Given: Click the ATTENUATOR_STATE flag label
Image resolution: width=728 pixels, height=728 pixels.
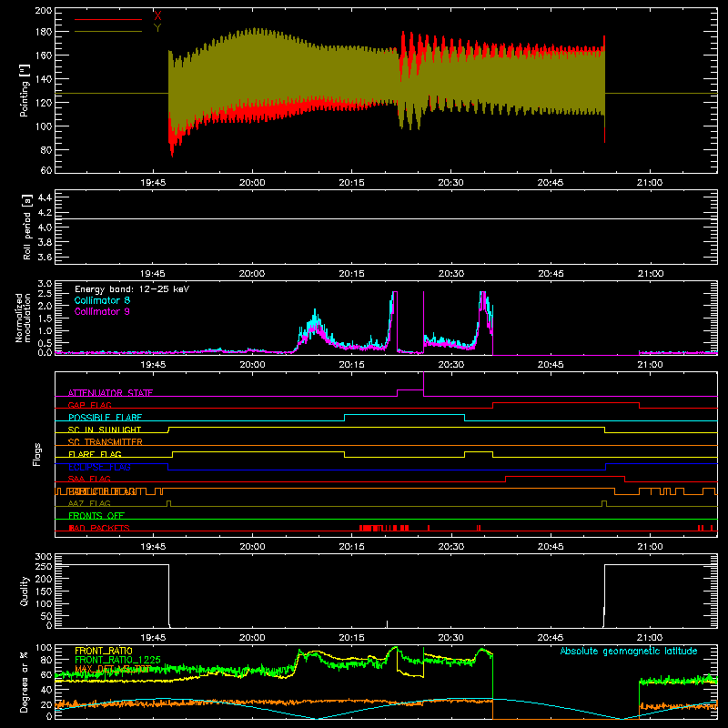Looking at the screenshot, I should click(x=110, y=393).
